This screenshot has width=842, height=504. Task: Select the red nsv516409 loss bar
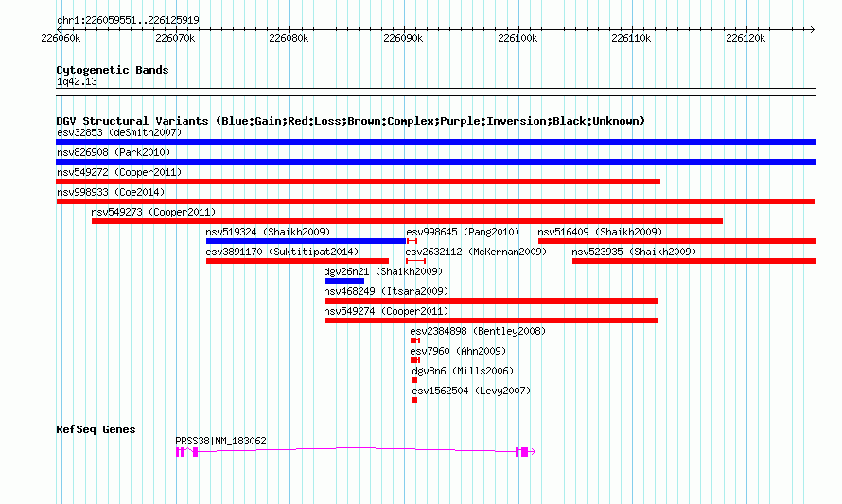pyautogui.click(x=677, y=241)
